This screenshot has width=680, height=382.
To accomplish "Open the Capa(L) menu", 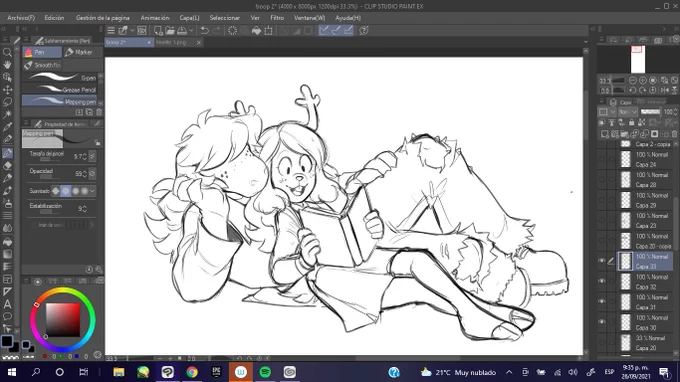I will [x=190, y=18].
